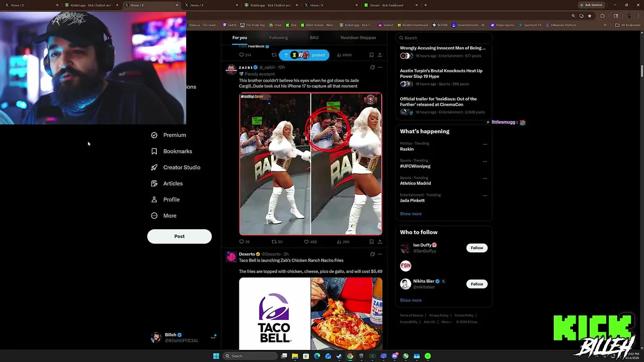The image size is (644, 362).
Task: Like the Zaibi post with 488 likes
Action: pos(310,242)
